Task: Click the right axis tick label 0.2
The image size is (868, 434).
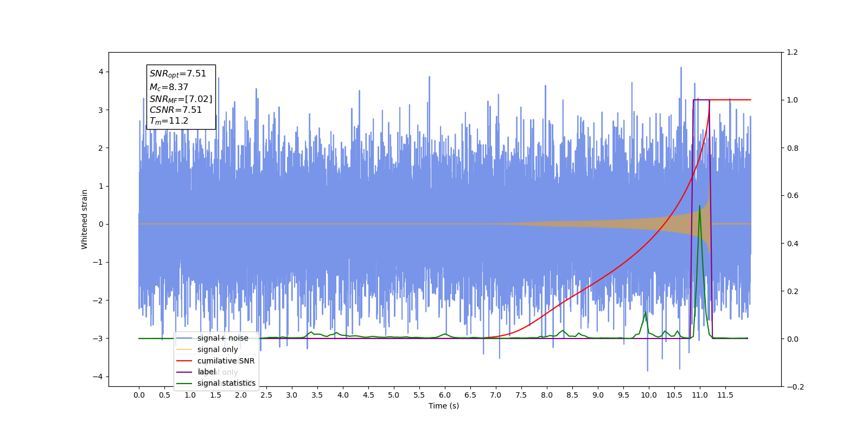Action: [x=793, y=291]
